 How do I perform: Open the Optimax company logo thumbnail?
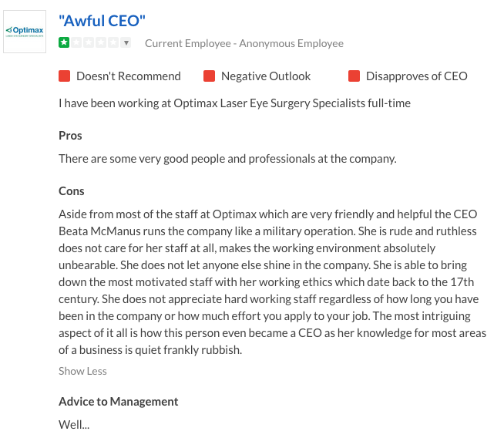(25, 32)
